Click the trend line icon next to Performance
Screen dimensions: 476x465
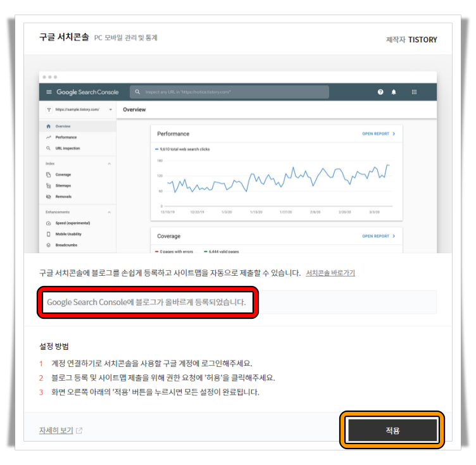48,137
